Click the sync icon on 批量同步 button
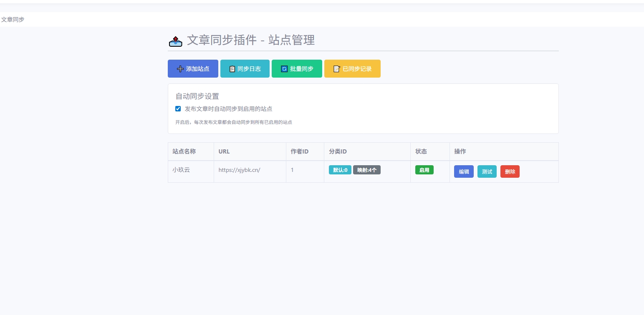The width and height of the screenshot is (644, 315). (x=284, y=68)
